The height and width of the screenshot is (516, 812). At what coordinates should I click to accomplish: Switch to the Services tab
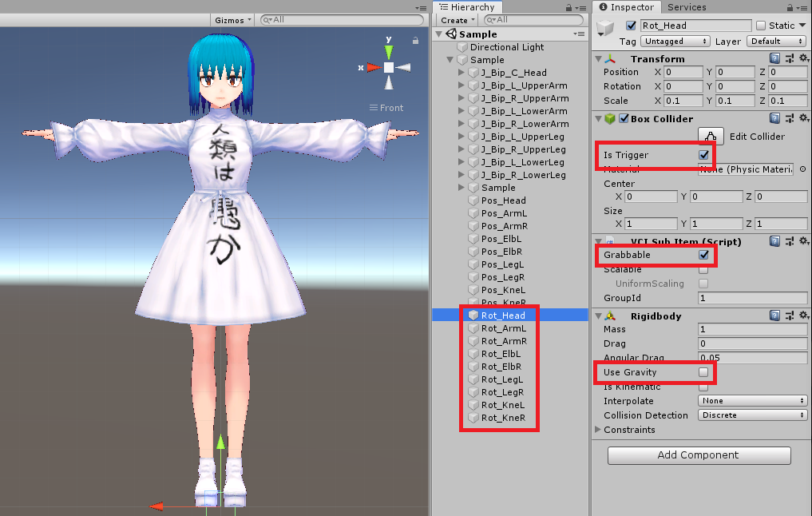click(x=687, y=7)
